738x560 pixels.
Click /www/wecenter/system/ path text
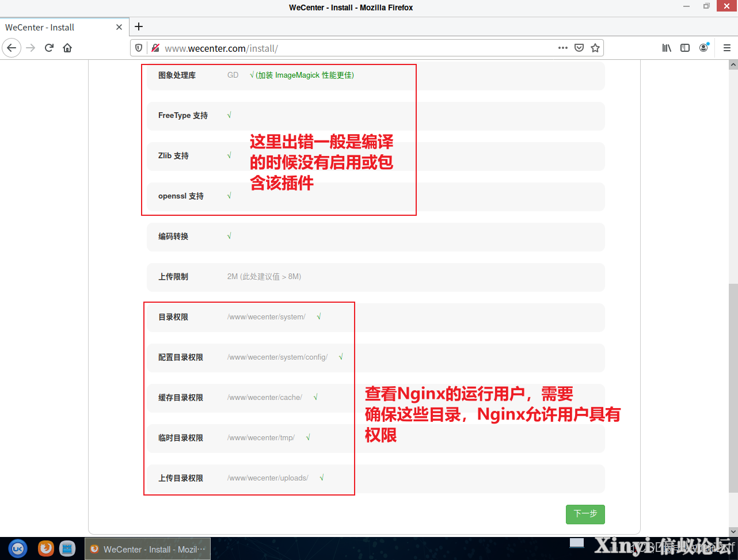coord(267,317)
